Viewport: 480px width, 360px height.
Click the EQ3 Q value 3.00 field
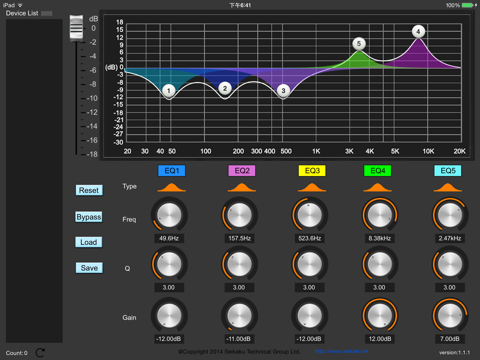click(310, 287)
